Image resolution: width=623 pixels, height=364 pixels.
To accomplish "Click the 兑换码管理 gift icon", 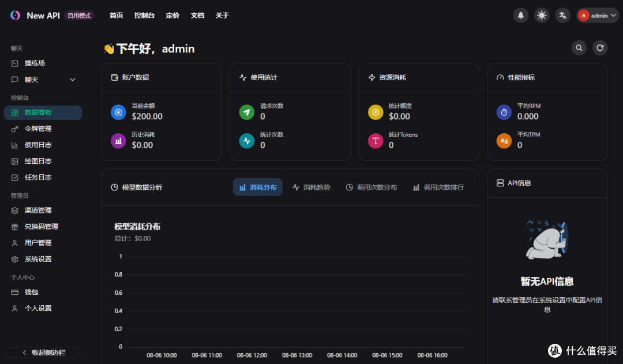I will [14, 227].
